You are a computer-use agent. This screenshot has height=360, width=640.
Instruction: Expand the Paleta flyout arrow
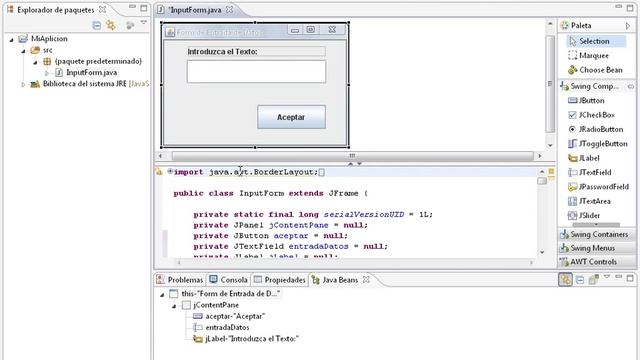tap(628, 26)
